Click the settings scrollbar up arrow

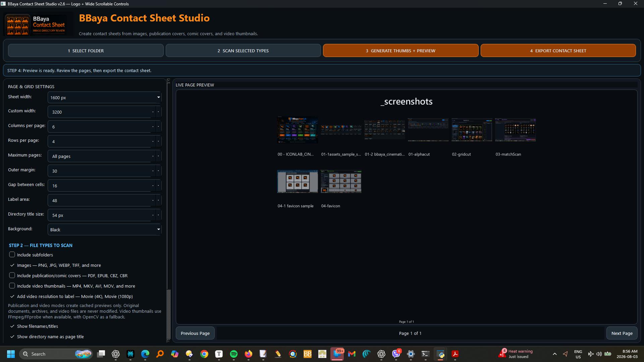pos(169,81)
